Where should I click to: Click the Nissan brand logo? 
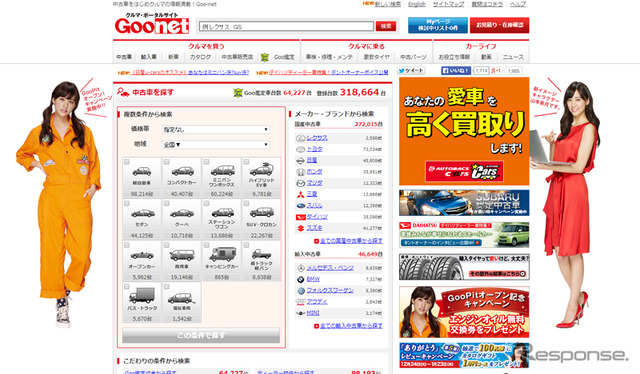[x=300, y=161]
